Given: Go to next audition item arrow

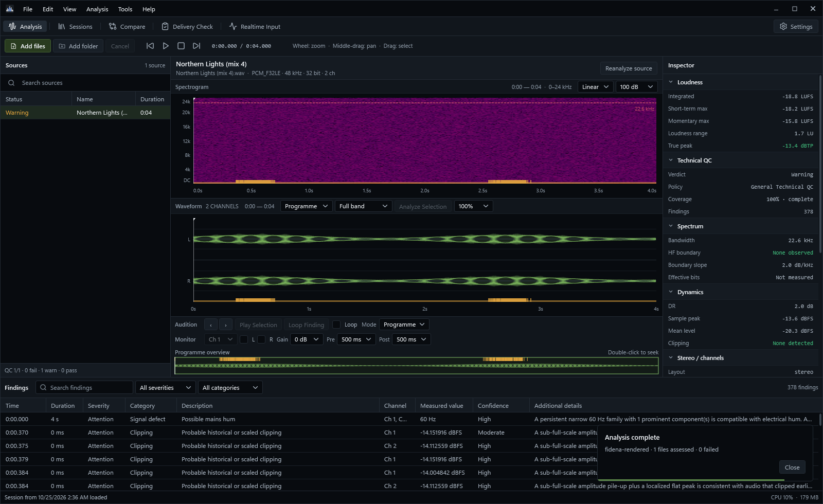Looking at the screenshot, I should tap(226, 325).
